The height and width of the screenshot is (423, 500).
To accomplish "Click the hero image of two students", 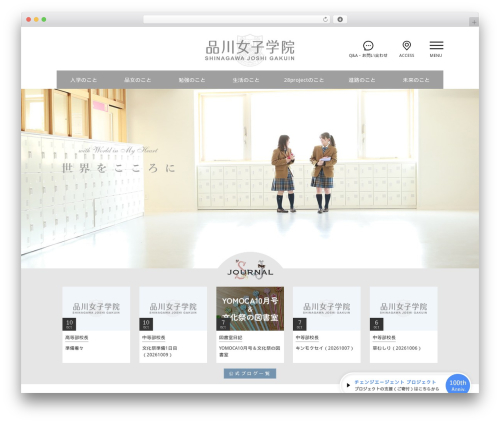I will click(250, 178).
